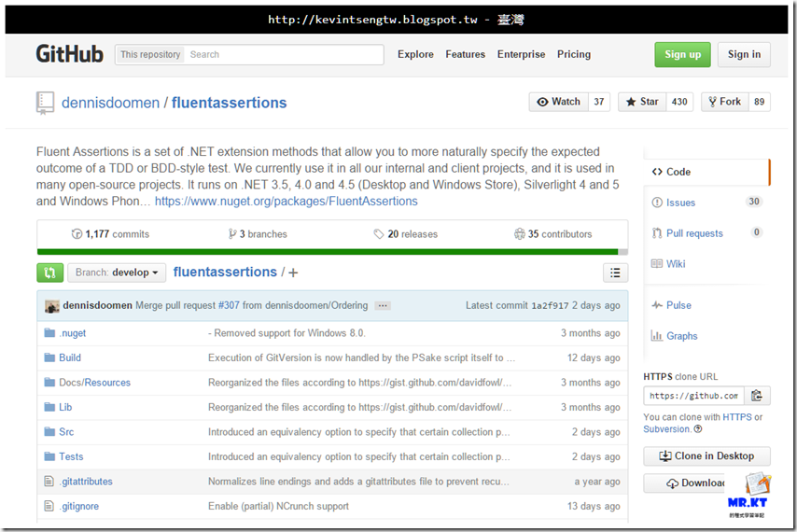Click the green compare and review button
The image size is (797, 532).
[x=49, y=273]
